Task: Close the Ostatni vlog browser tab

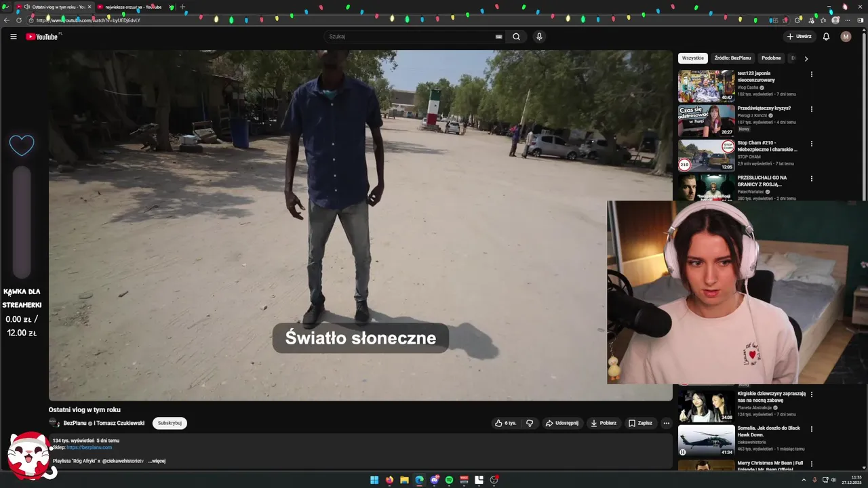Action: 89,7
